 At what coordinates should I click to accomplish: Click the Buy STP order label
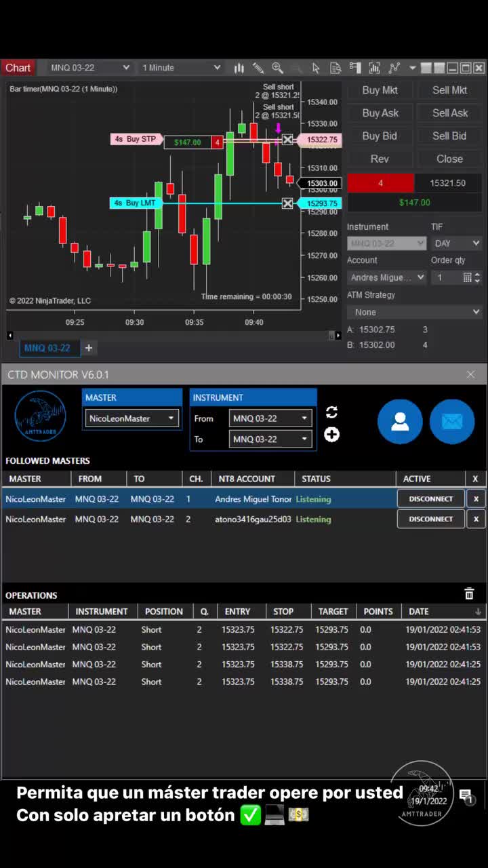click(x=137, y=139)
